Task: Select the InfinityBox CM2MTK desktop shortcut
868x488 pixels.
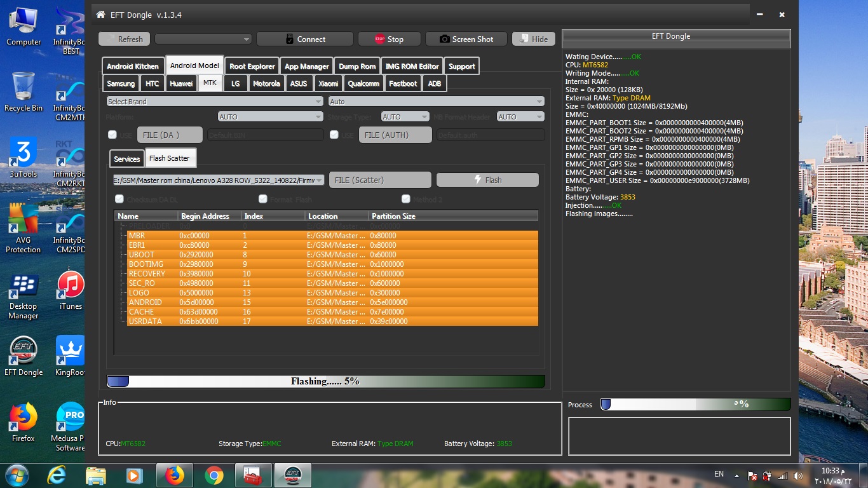Action: tap(69, 97)
